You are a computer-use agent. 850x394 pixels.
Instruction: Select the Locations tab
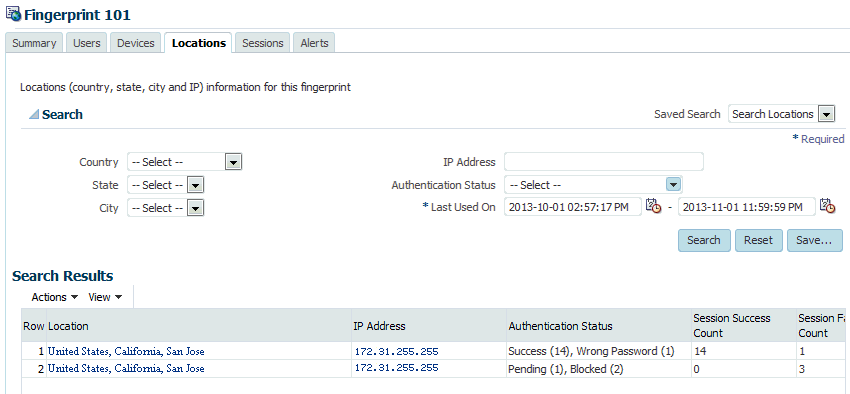(199, 43)
